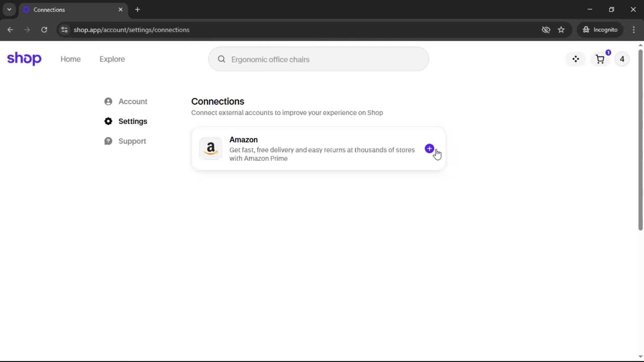Click the Shop logo

(x=24, y=59)
